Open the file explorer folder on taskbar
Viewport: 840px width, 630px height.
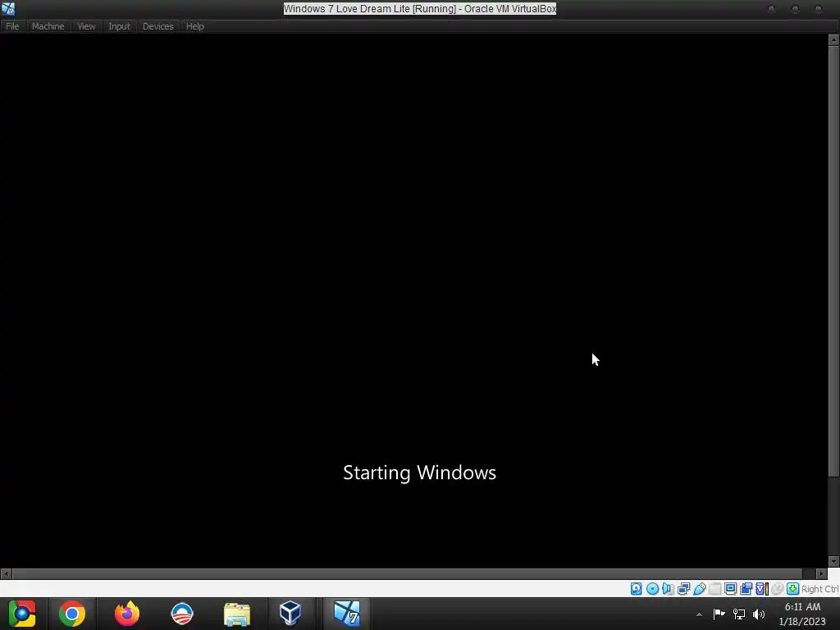[x=237, y=614]
